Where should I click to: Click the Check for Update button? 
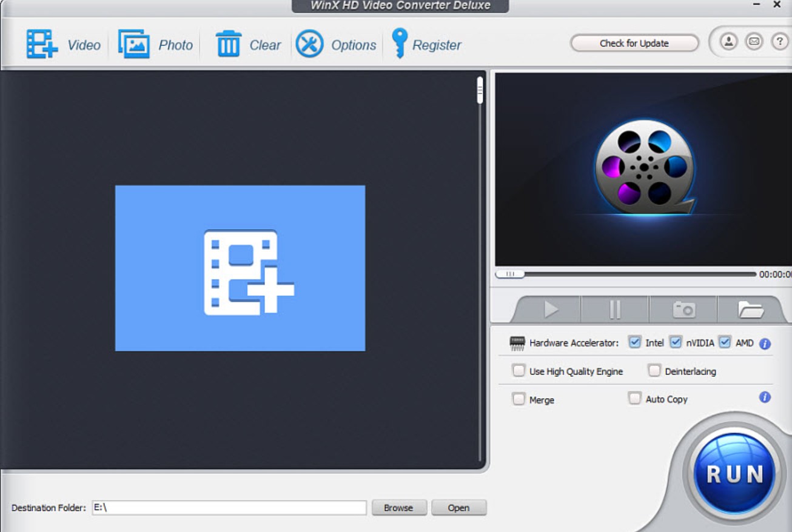coord(634,43)
